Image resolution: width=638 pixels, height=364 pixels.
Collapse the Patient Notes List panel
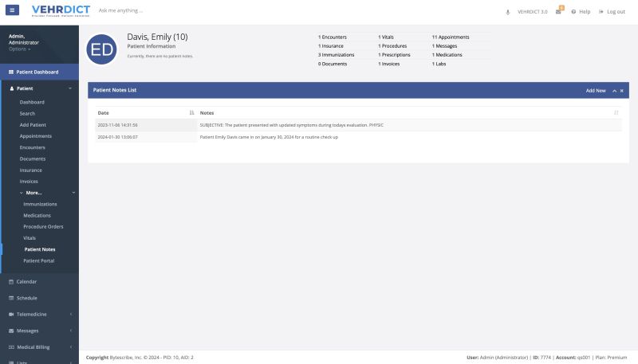tap(614, 91)
